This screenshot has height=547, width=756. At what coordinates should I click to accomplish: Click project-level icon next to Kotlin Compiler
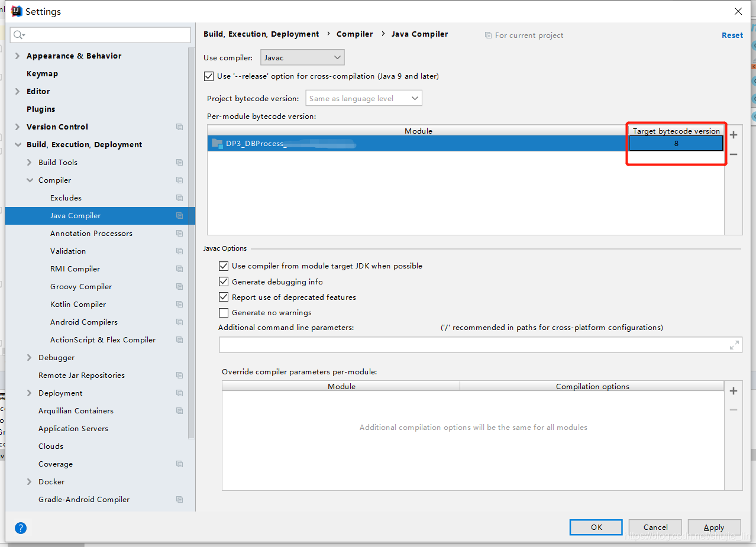179,304
